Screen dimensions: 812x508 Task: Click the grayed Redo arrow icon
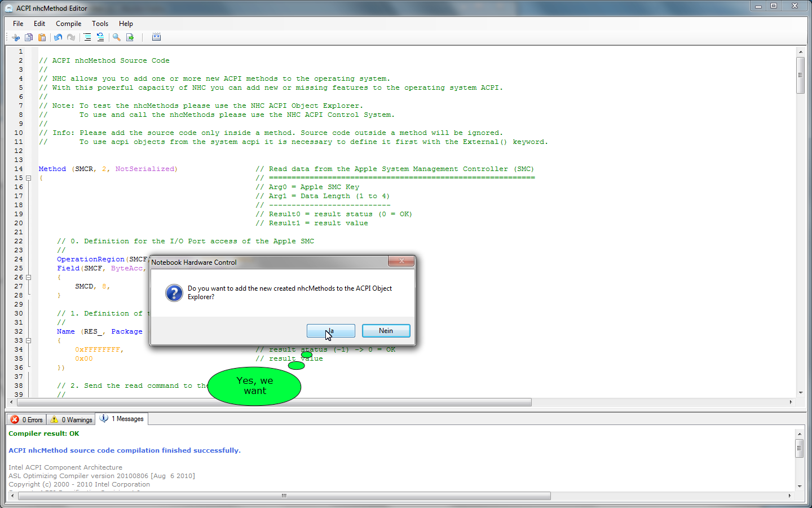tap(71, 37)
